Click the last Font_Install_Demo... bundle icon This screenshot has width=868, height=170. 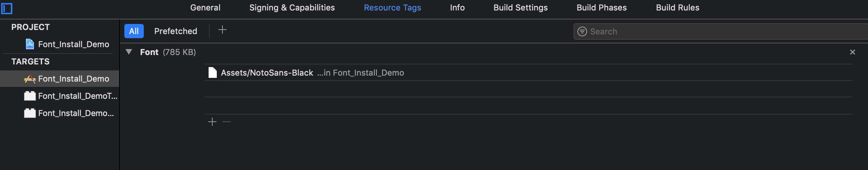(x=30, y=113)
